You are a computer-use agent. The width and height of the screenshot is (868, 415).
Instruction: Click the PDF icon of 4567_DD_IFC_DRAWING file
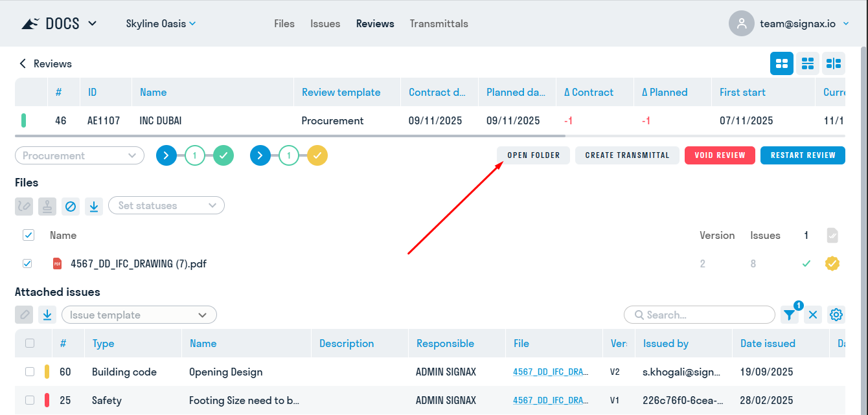point(58,264)
